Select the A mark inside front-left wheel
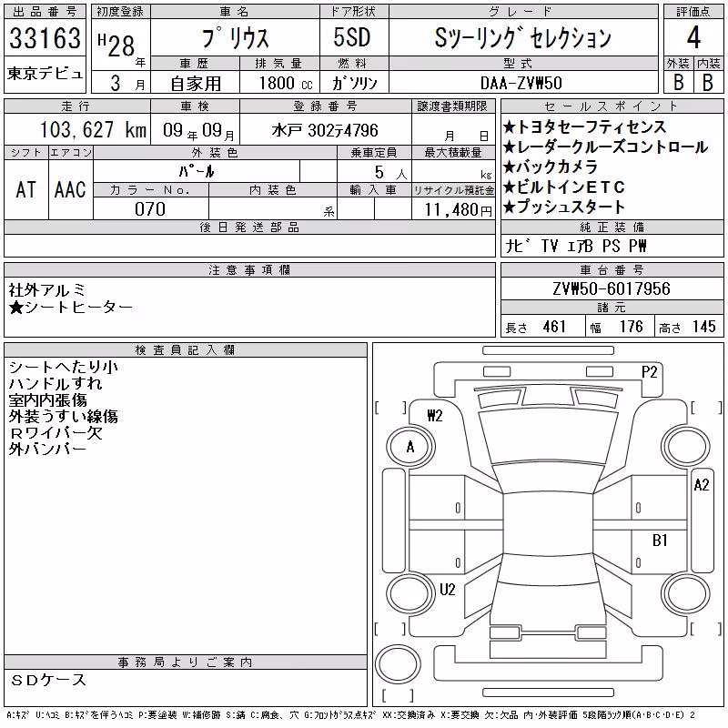 (x=410, y=447)
